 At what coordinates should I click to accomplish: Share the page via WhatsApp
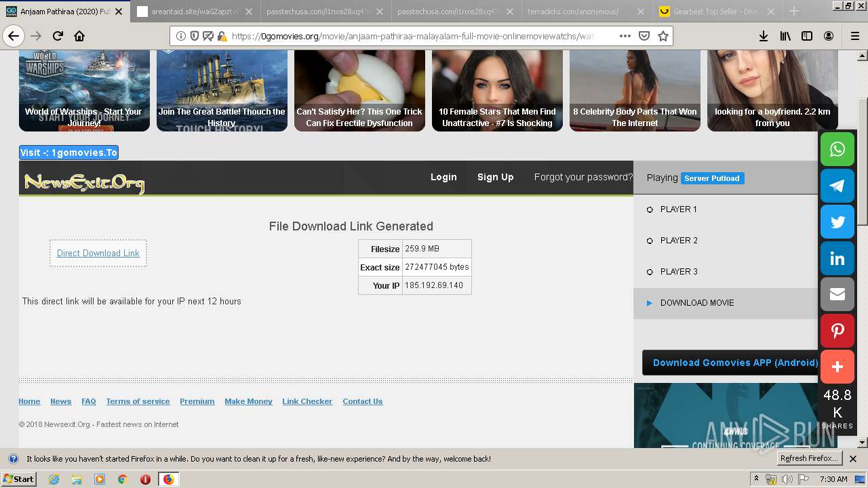(x=837, y=149)
